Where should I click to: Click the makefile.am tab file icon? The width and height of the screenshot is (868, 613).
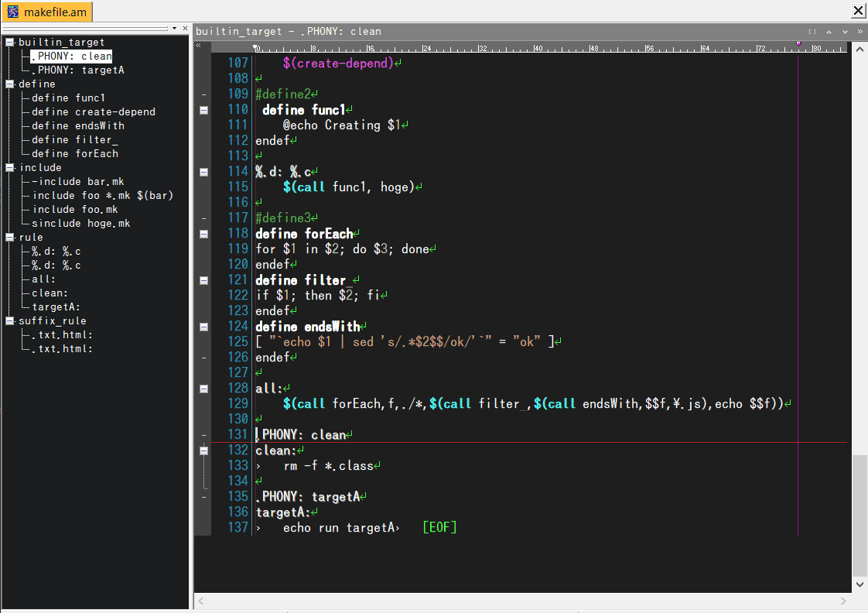(12, 12)
